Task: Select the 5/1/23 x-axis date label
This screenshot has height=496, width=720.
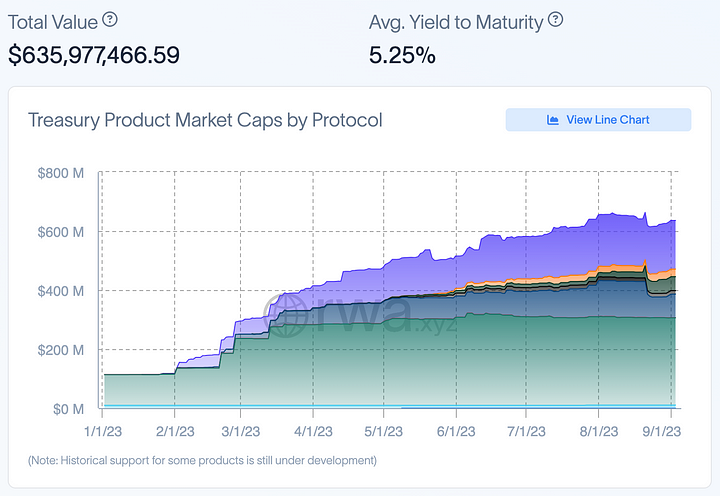Action: 385,429
